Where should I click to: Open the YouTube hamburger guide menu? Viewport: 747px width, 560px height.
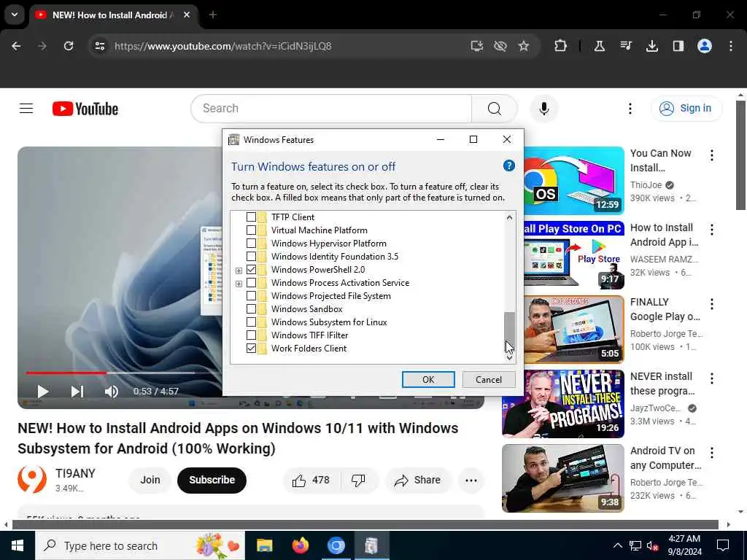tap(26, 109)
